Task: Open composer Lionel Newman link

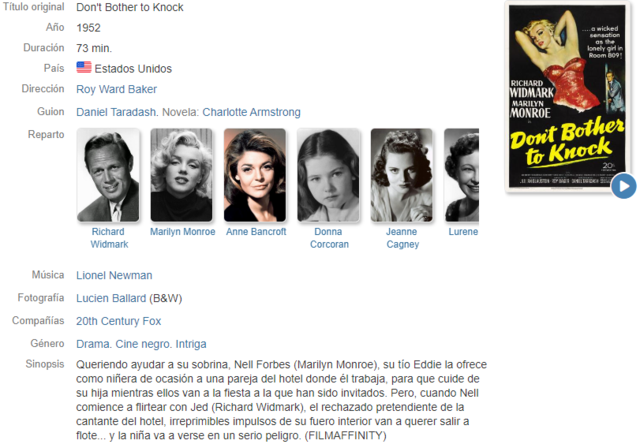Action: (x=114, y=275)
